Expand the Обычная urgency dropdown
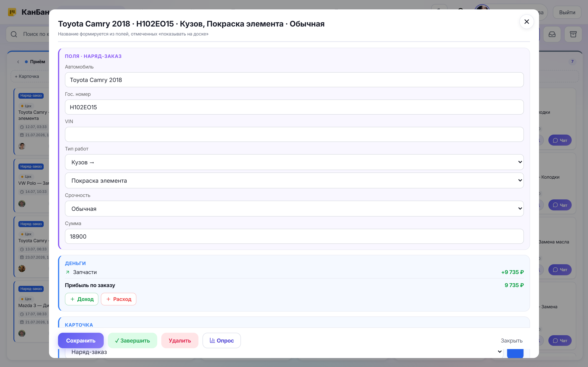588x367 pixels. [294, 209]
